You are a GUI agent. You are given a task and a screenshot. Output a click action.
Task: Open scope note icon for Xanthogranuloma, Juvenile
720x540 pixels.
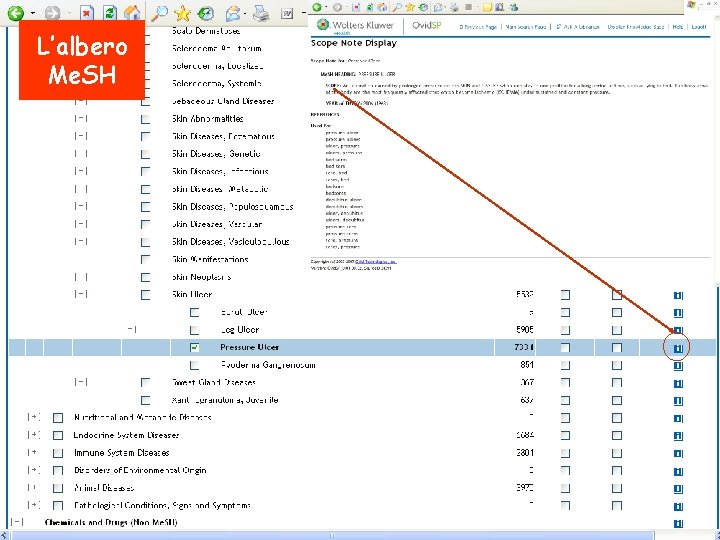click(678, 400)
